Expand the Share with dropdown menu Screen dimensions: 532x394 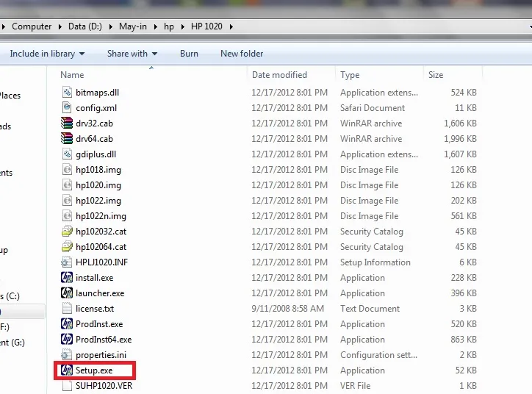click(x=132, y=54)
